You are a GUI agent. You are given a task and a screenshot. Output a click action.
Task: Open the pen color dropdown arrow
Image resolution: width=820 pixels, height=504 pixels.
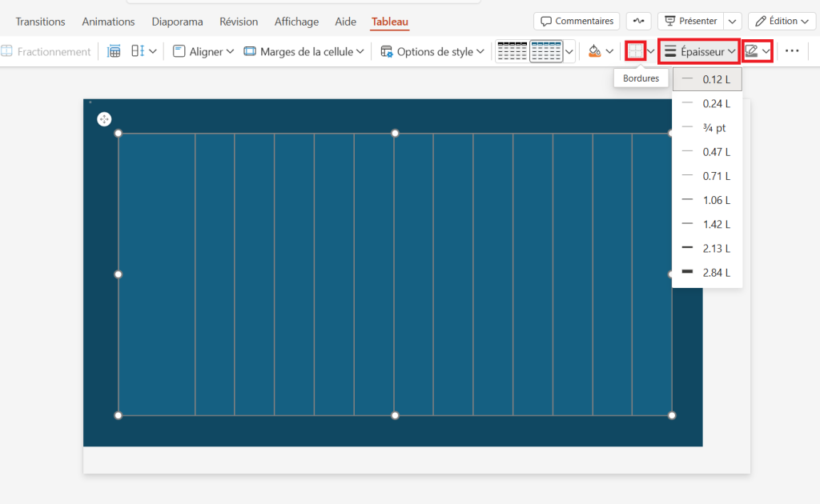click(766, 51)
